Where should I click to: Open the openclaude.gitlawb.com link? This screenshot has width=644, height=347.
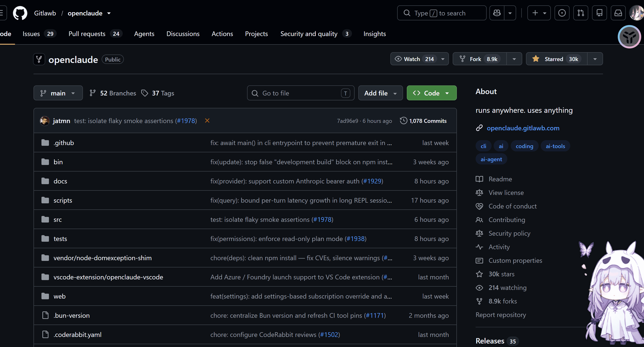[x=523, y=128]
